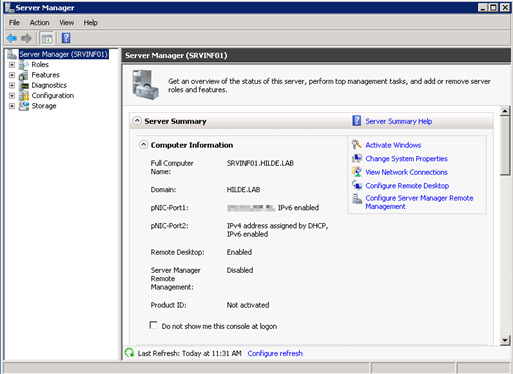Viewport: 513px width, 374px height.
Task: Expand the Diagnostics tree node
Action: 12,85
